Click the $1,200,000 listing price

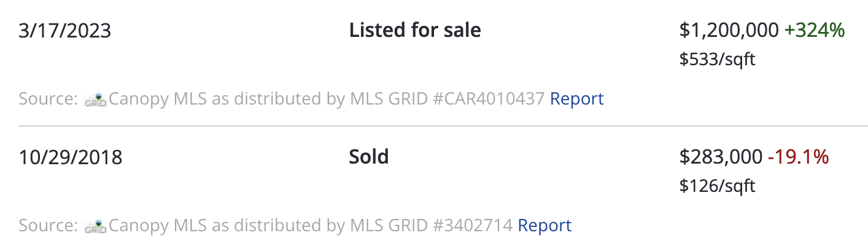coord(729,30)
